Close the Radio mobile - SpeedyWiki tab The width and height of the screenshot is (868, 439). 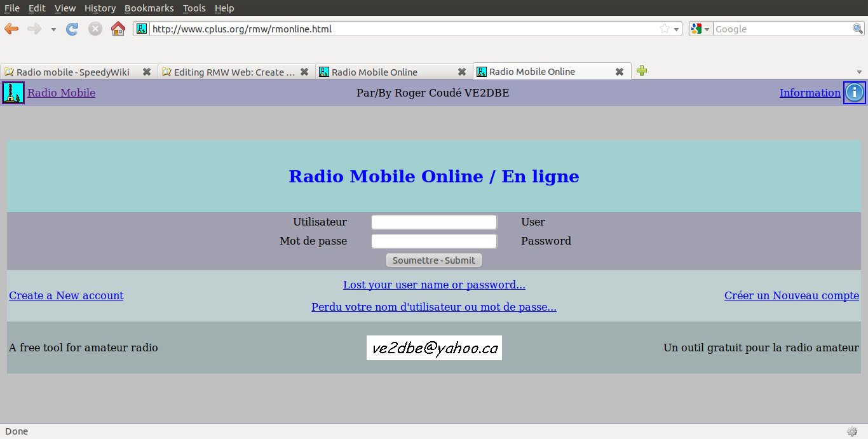(x=147, y=72)
